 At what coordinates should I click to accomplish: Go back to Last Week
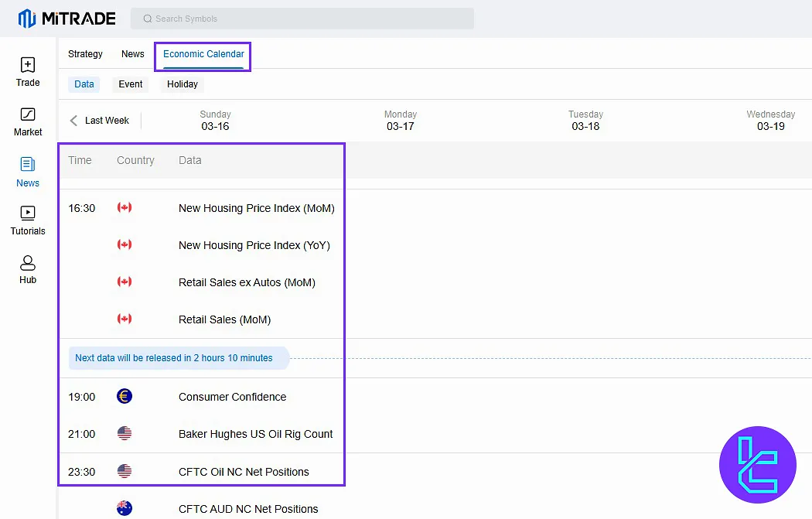[x=100, y=121]
